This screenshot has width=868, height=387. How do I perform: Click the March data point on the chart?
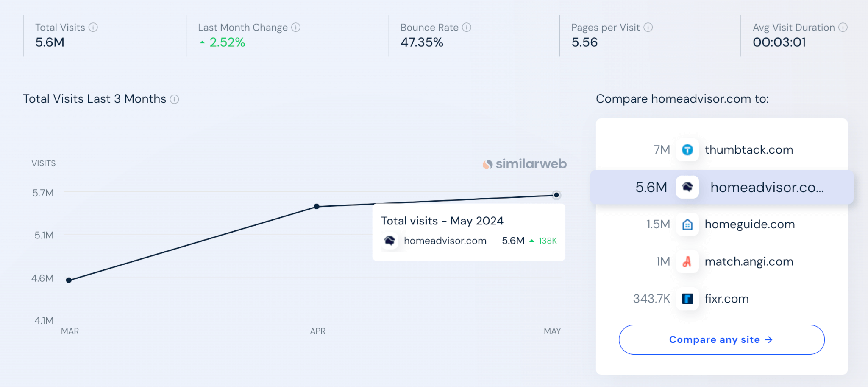(x=69, y=280)
